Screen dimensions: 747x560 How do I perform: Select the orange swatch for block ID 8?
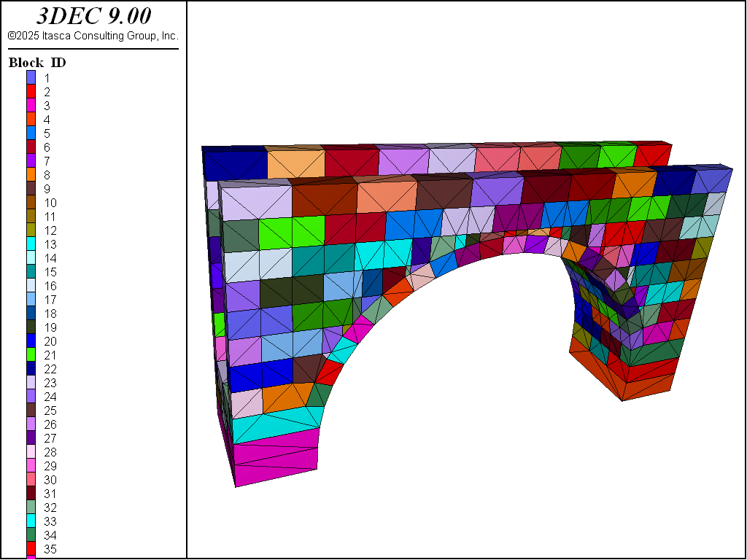(31, 175)
